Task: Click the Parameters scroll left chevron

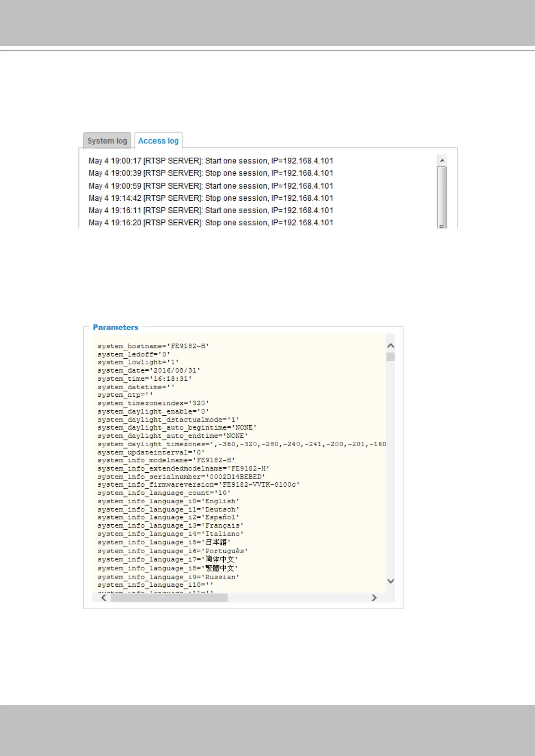Action: tap(104, 598)
